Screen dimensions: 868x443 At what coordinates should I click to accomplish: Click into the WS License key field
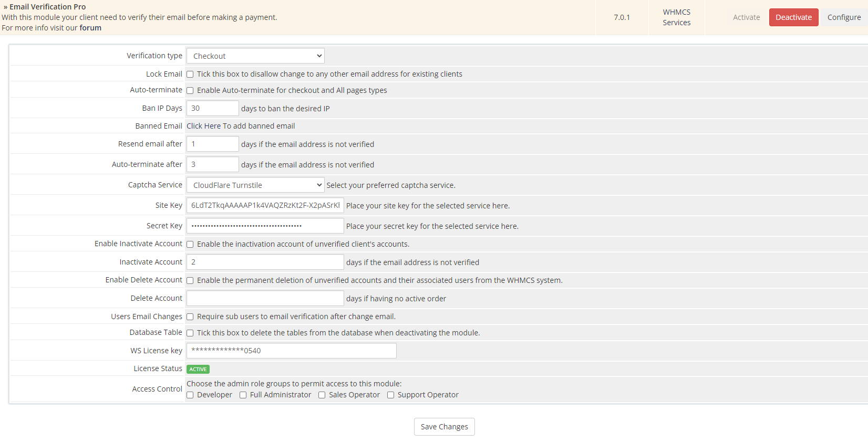click(292, 351)
